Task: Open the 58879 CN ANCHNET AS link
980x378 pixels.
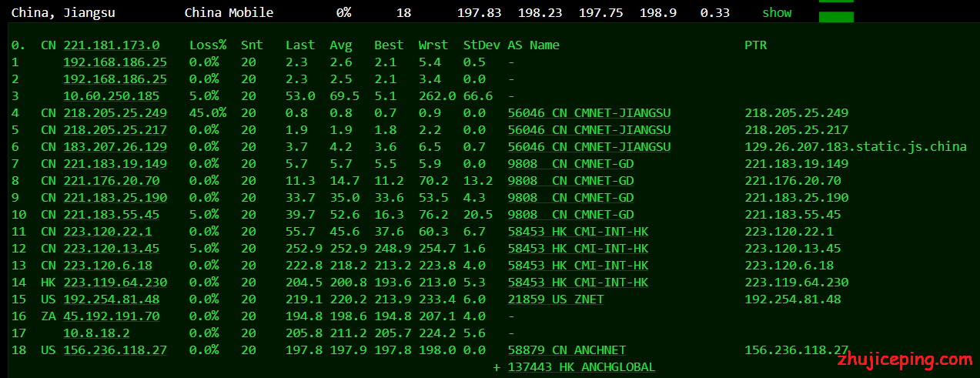Action: 567,350
